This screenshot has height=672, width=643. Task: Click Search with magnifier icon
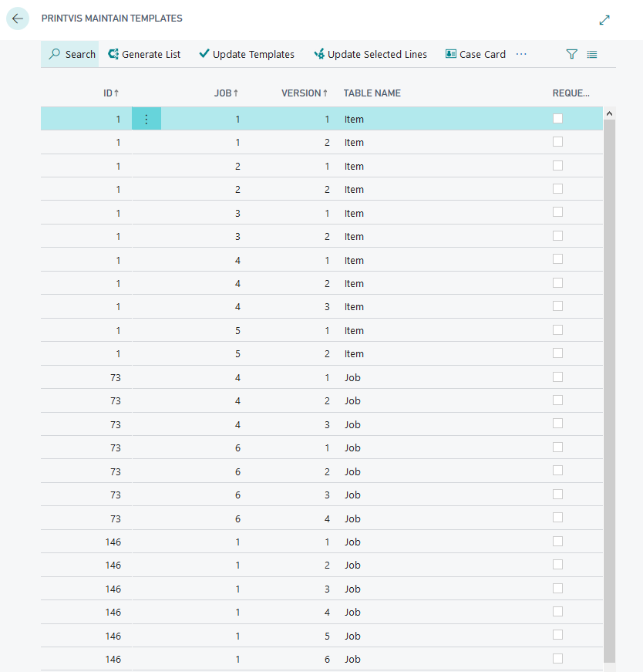72,55
